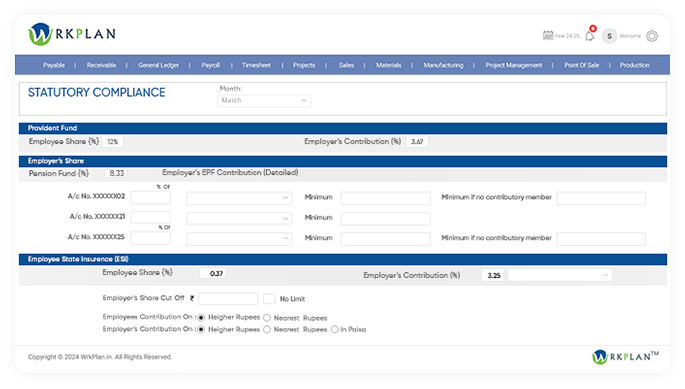Click the Employer's Share Cut Off field
Screen dimensions: 685x389
tap(228, 299)
